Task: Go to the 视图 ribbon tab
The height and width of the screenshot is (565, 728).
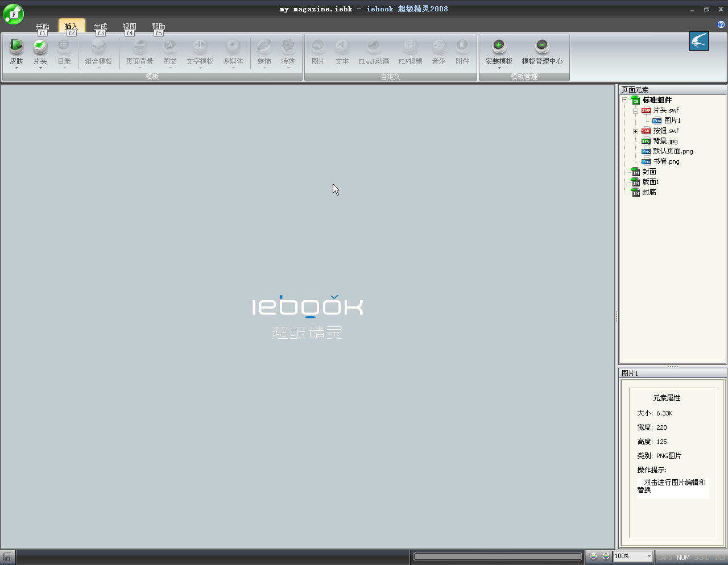Action: click(x=129, y=27)
